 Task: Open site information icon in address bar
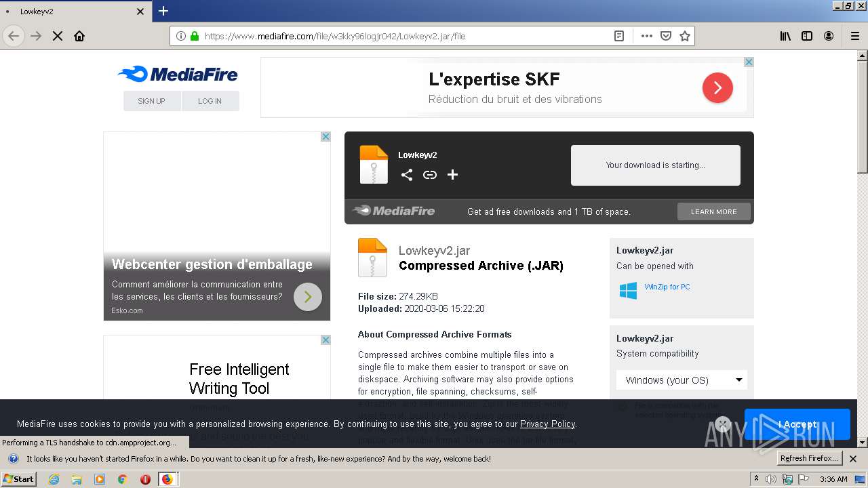(181, 36)
